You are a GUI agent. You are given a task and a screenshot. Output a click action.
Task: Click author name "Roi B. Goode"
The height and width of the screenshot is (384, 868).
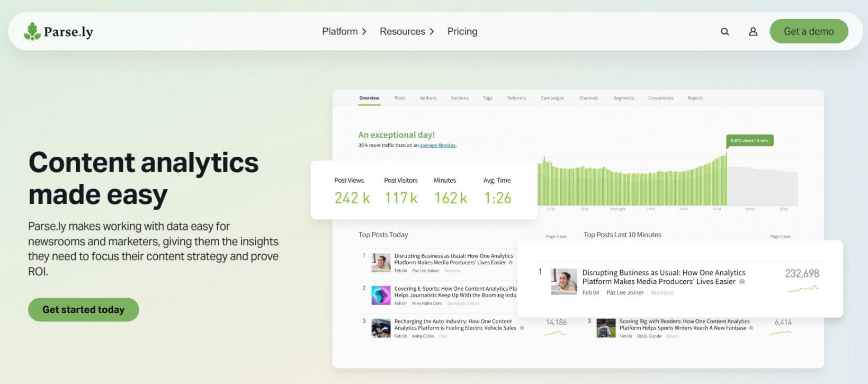pos(649,336)
